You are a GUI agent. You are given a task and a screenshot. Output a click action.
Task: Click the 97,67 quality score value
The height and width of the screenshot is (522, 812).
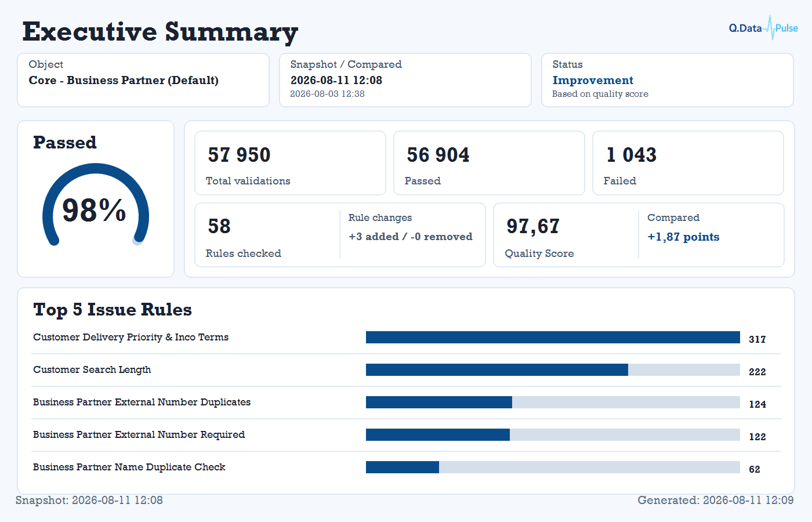533,226
